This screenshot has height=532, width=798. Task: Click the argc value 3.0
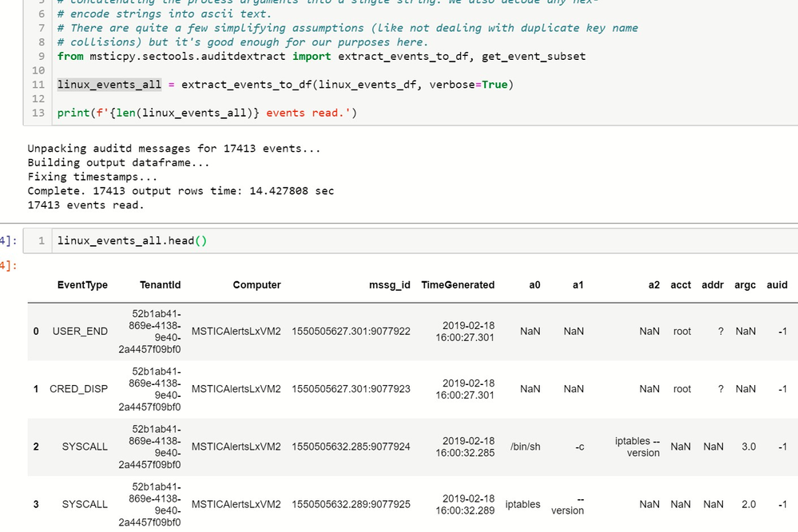pos(748,447)
